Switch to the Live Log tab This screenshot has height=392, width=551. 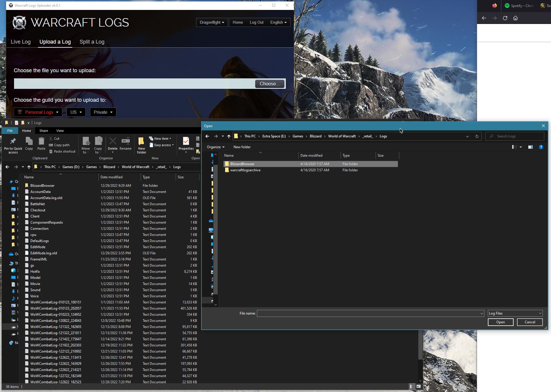click(x=20, y=42)
